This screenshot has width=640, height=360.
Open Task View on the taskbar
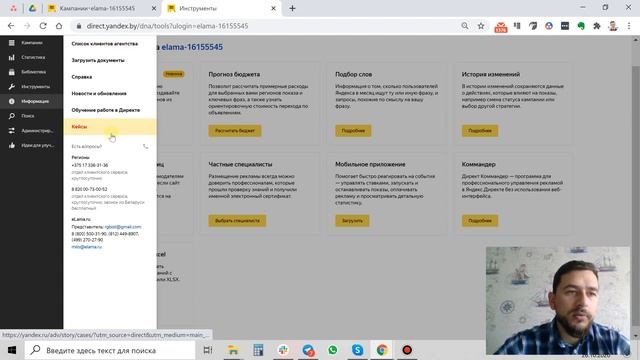[208, 350]
